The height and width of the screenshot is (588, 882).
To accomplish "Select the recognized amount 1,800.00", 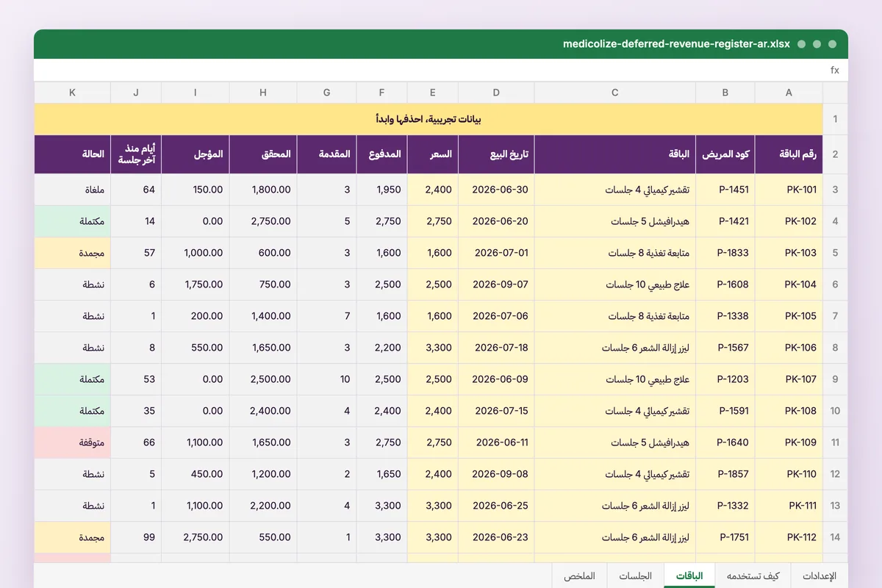I will 263,190.
